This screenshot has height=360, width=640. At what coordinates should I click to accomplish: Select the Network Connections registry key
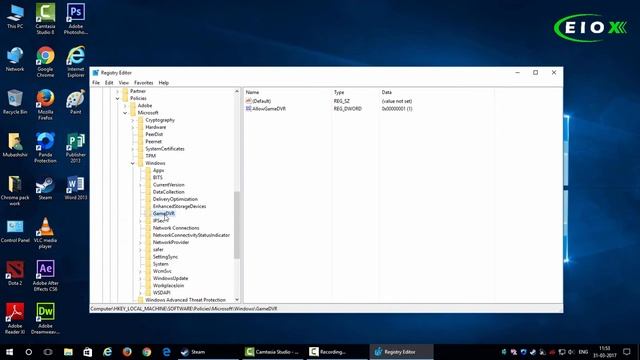(x=176, y=228)
